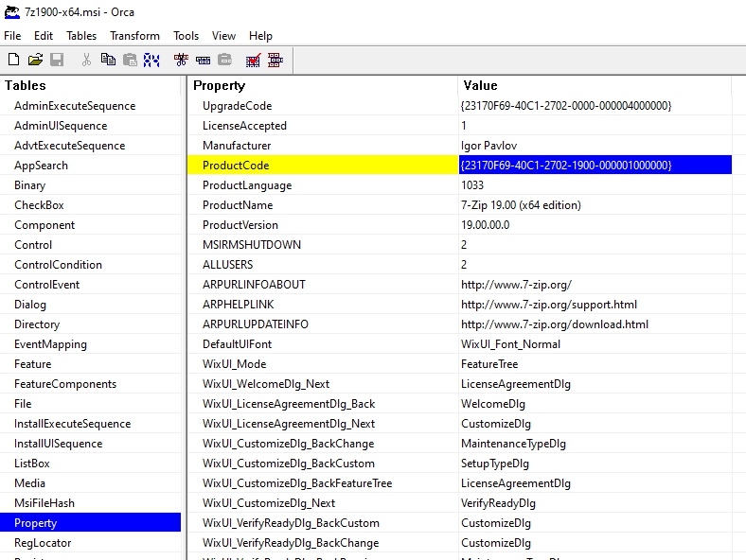The width and height of the screenshot is (746, 560).
Task: Click the red brick-pattern toolbar icon
Action: (275, 60)
